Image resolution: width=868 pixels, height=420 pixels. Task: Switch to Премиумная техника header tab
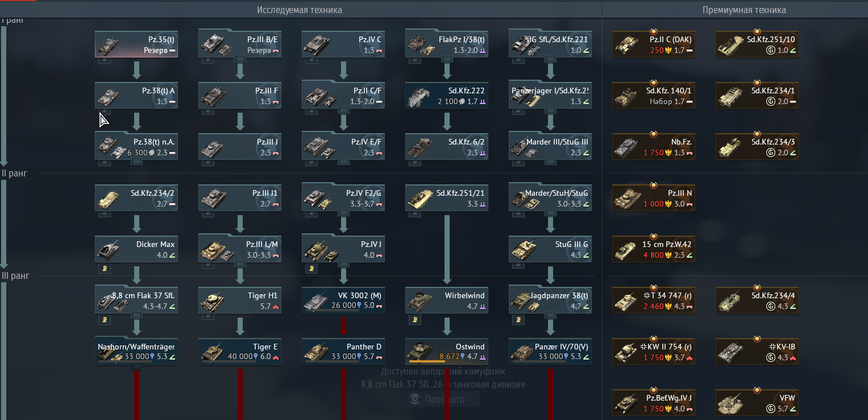click(744, 10)
